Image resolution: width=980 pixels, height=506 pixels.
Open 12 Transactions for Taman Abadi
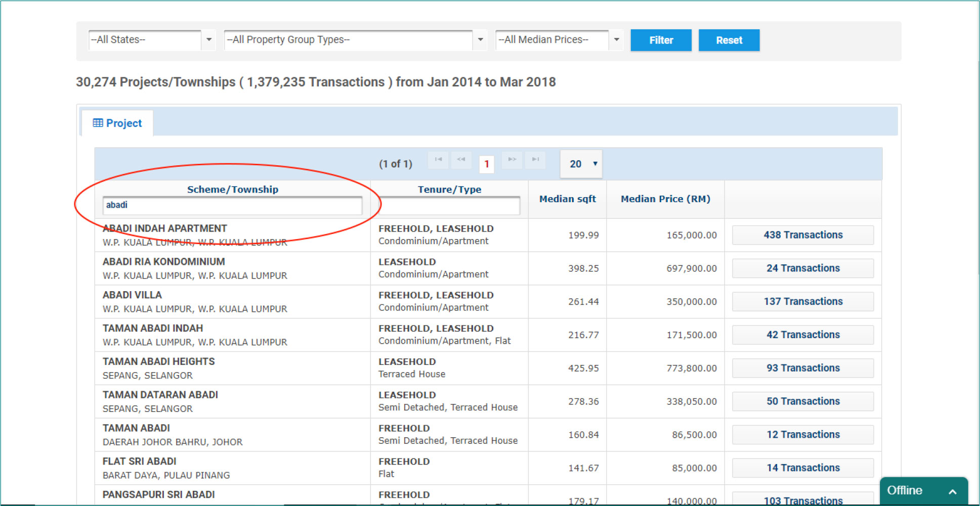click(x=803, y=435)
